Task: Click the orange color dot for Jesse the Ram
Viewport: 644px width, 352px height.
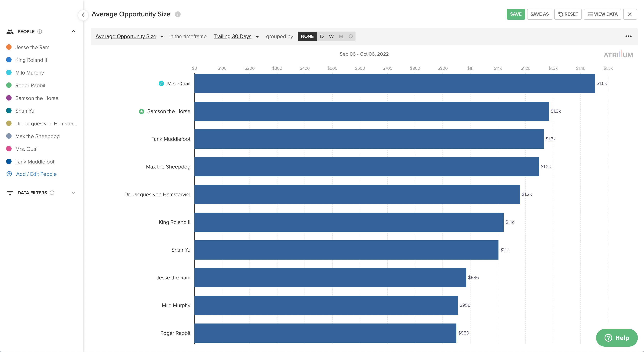Action: click(9, 47)
